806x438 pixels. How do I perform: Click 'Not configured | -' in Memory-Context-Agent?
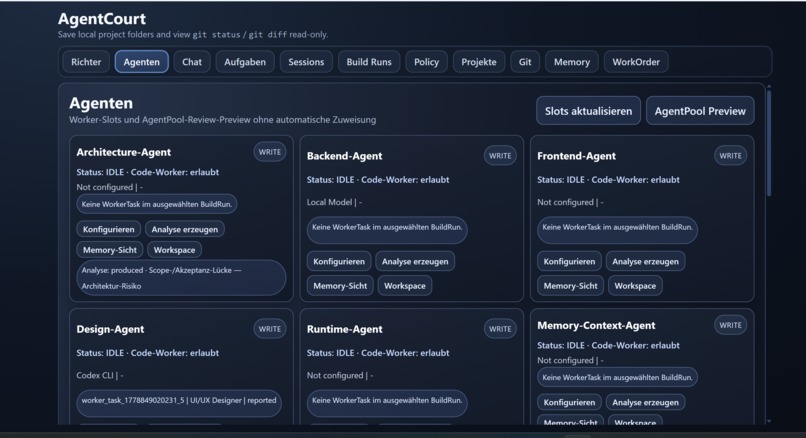[570, 360]
